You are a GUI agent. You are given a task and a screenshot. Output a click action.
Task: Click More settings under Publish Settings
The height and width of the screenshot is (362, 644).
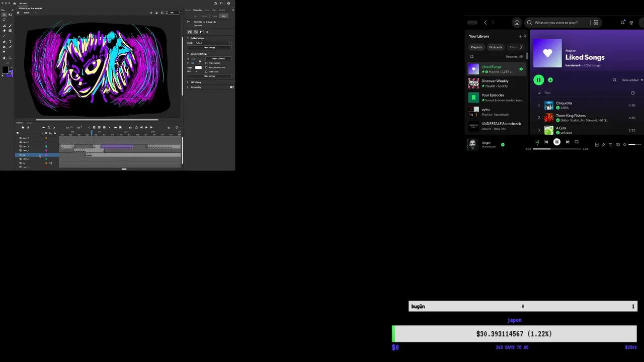[x=210, y=48]
